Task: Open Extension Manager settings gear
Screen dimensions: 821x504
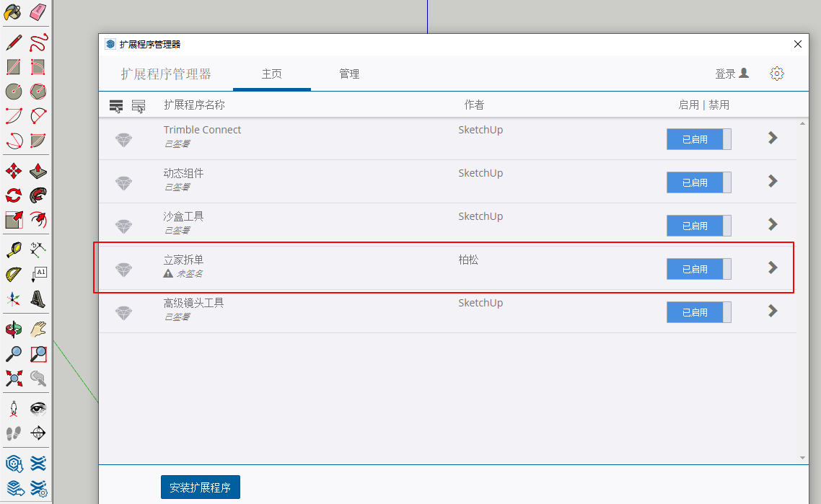Action: [777, 74]
